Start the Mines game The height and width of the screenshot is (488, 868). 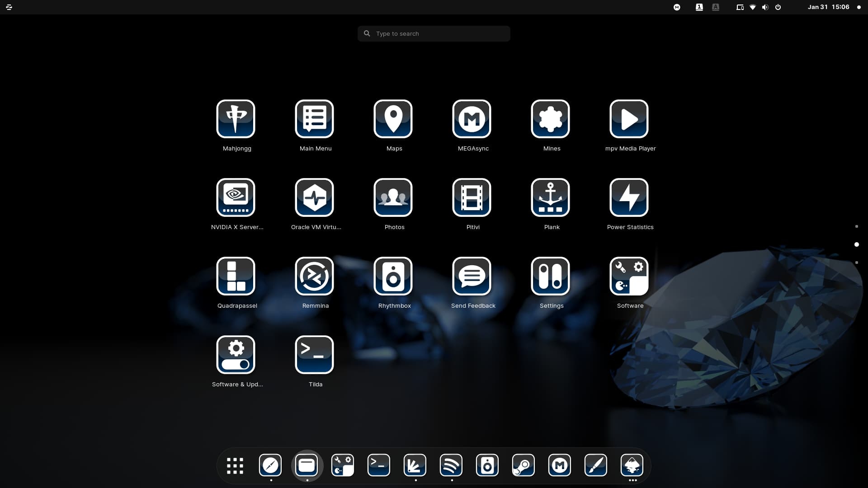point(551,119)
